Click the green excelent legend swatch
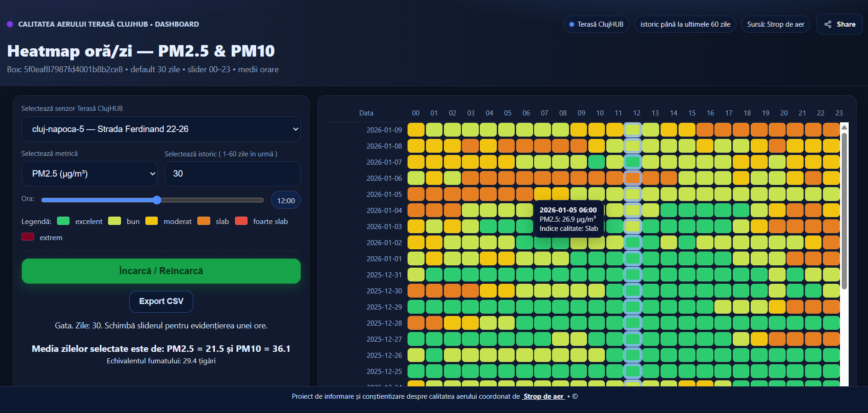Image resolution: width=868 pixels, height=413 pixels. [x=63, y=221]
